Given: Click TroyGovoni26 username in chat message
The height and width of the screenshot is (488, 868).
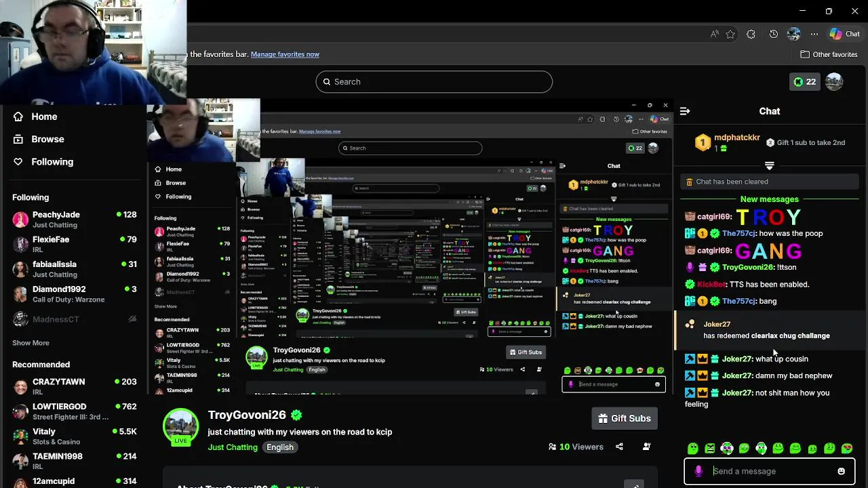Looking at the screenshot, I should pos(749,267).
